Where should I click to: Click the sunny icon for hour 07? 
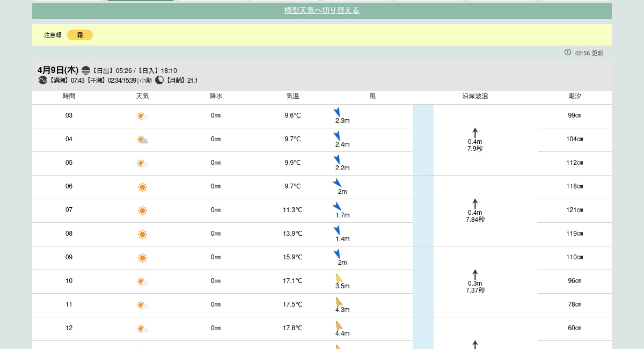click(x=142, y=210)
